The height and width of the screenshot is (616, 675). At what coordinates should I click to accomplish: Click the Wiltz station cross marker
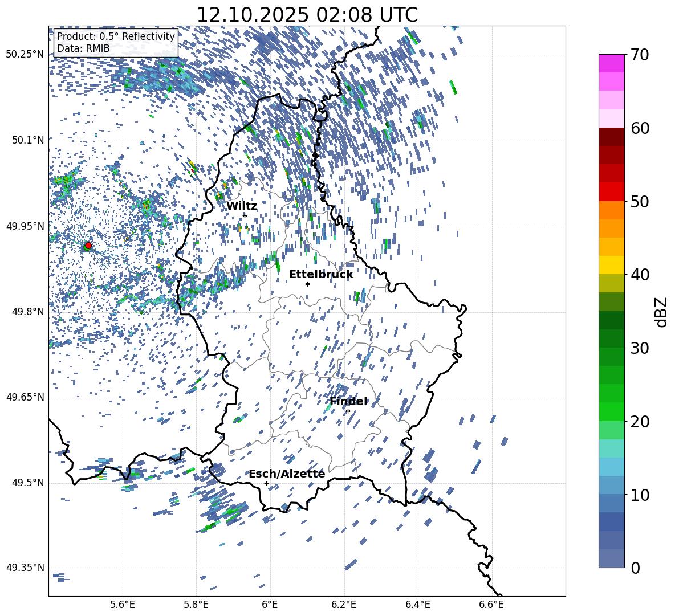[x=245, y=215]
